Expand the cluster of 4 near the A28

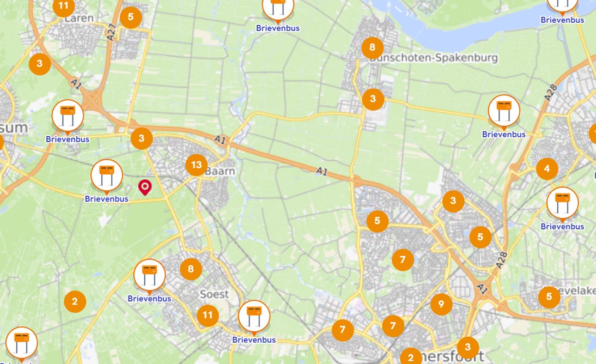(x=547, y=168)
